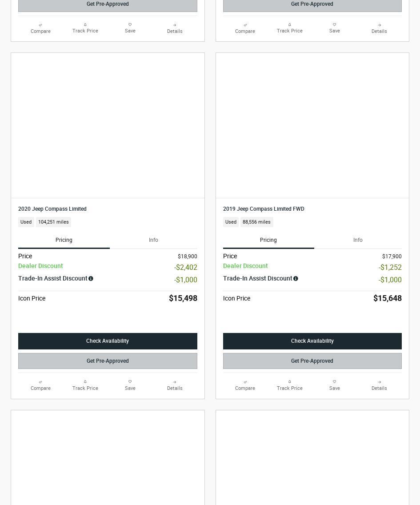This screenshot has width=420, height=505.
Task: Save the 2019 Jeep Compass FWD listing
Action: pos(334,382)
